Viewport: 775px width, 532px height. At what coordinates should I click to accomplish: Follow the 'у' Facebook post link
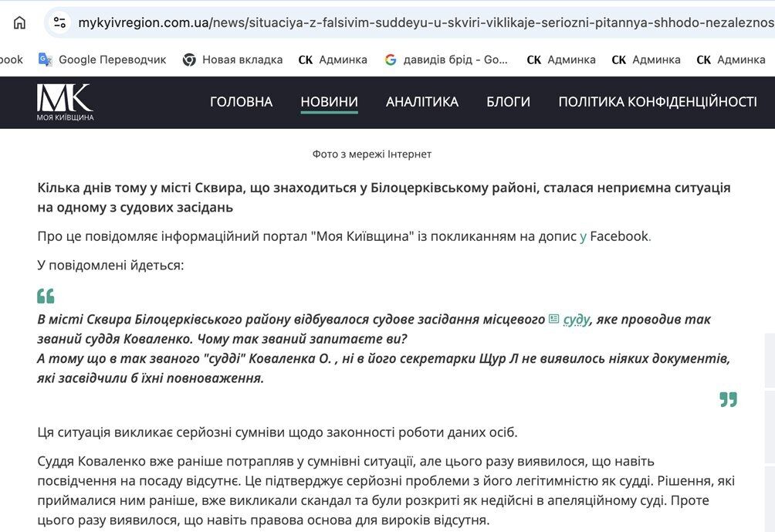coord(584,237)
